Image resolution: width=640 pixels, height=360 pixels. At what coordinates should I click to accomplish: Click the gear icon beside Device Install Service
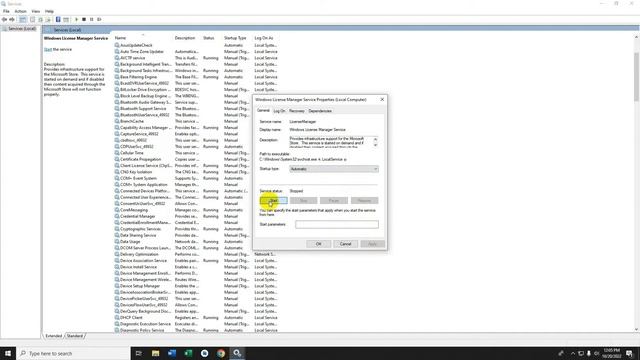point(117,267)
